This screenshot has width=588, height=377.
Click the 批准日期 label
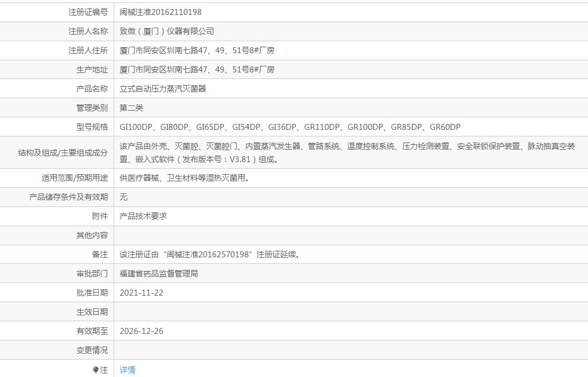point(92,293)
